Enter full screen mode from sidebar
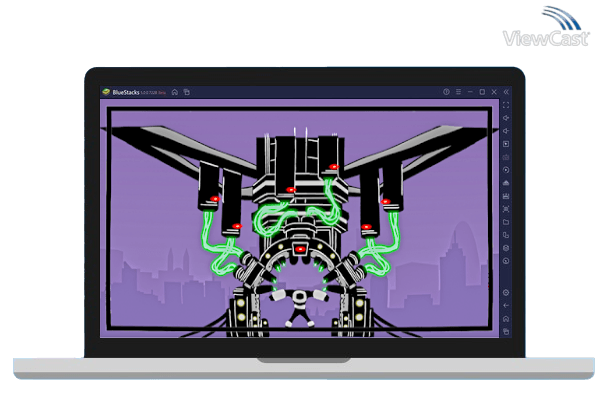This screenshot has height=414, width=602. 506,105
